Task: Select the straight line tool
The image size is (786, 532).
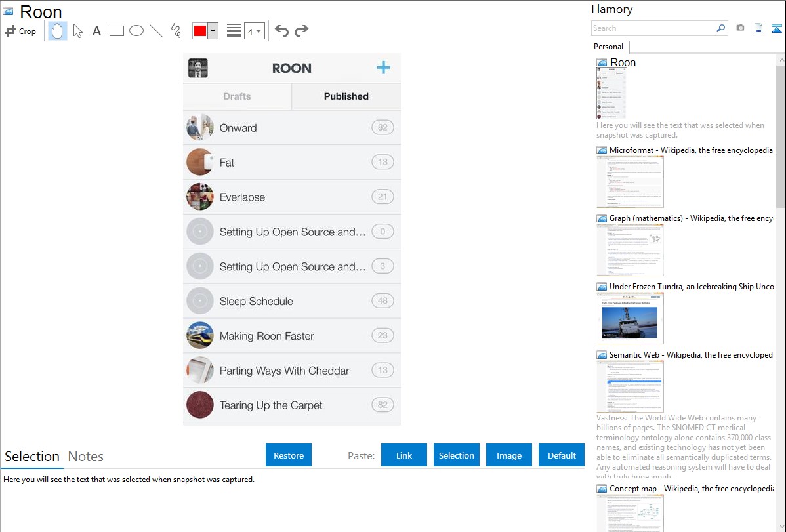Action: (156, 31)
